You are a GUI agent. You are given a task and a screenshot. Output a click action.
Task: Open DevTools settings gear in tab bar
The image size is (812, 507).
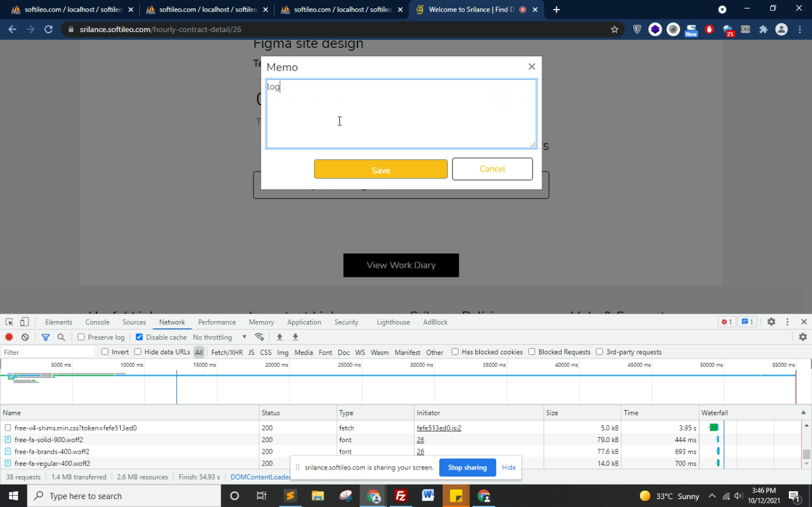coord(771,322)
